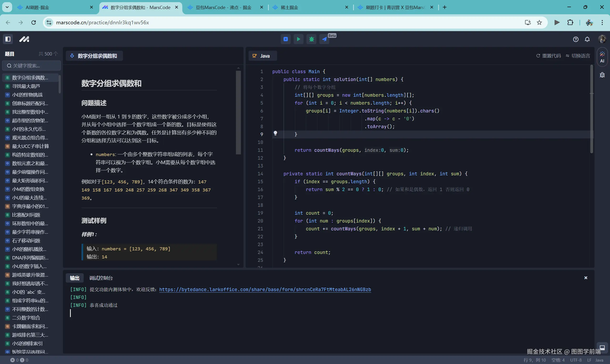Switch to the 调试控制台 tab
Image resolution: width=610 pixels, height=364 pixels.
[101, 278]
